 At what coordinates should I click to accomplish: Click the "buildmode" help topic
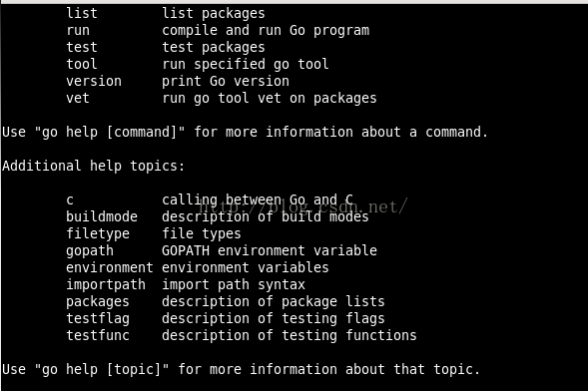[x=102, y=216]
